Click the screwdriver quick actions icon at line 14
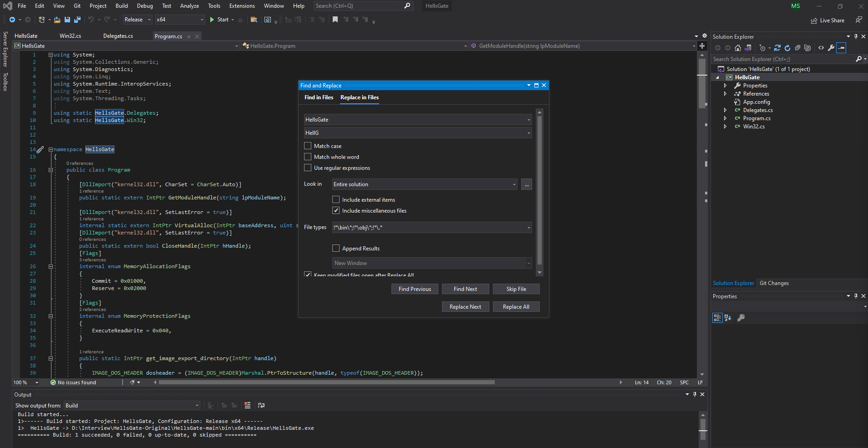868x448 pixels. 41,149
